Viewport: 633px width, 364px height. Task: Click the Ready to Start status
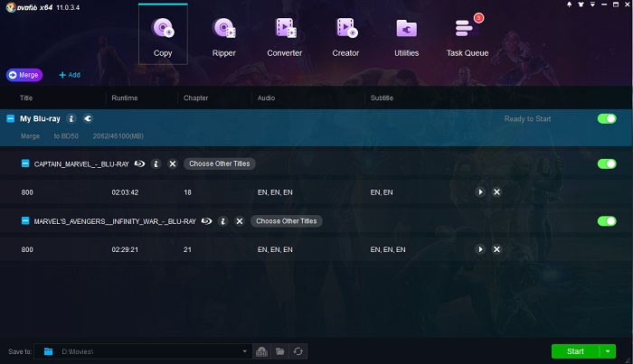tap(527, 118)
